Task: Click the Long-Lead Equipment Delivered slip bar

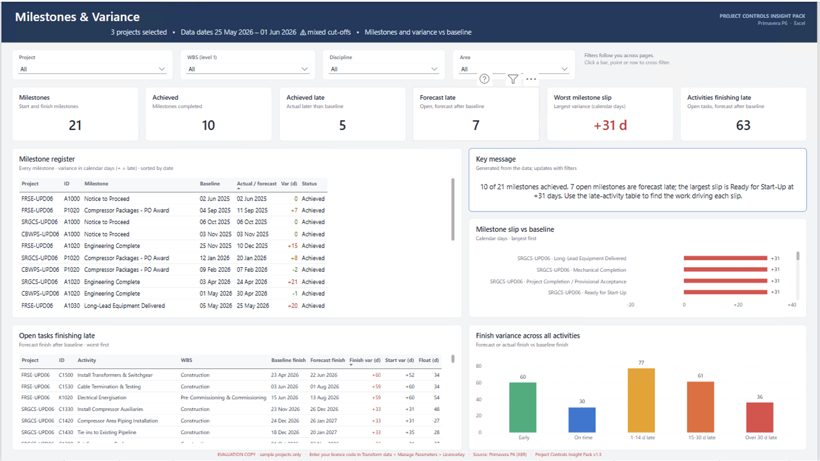Action: 725,258
